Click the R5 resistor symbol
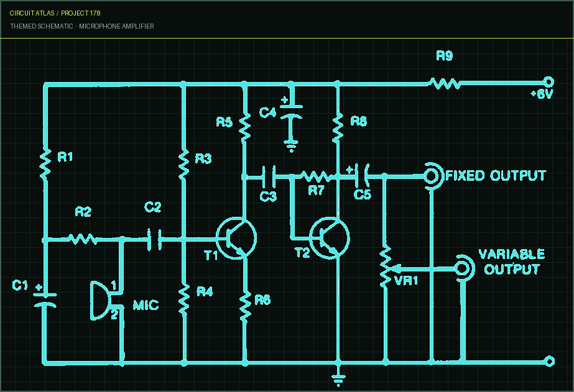 pyautogui.click(x=244, y=127)
